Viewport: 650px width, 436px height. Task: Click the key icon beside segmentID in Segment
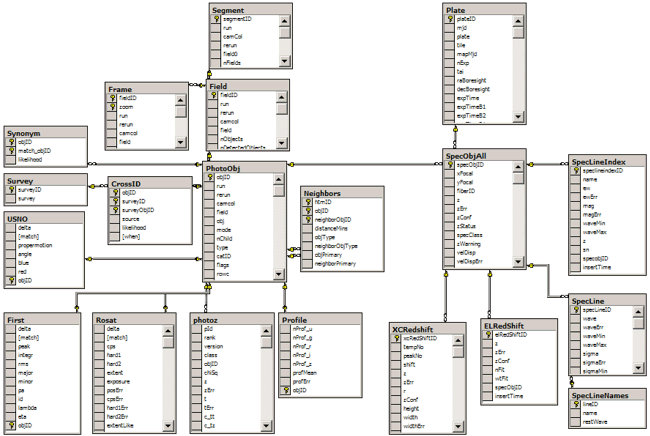click(216, 19)
